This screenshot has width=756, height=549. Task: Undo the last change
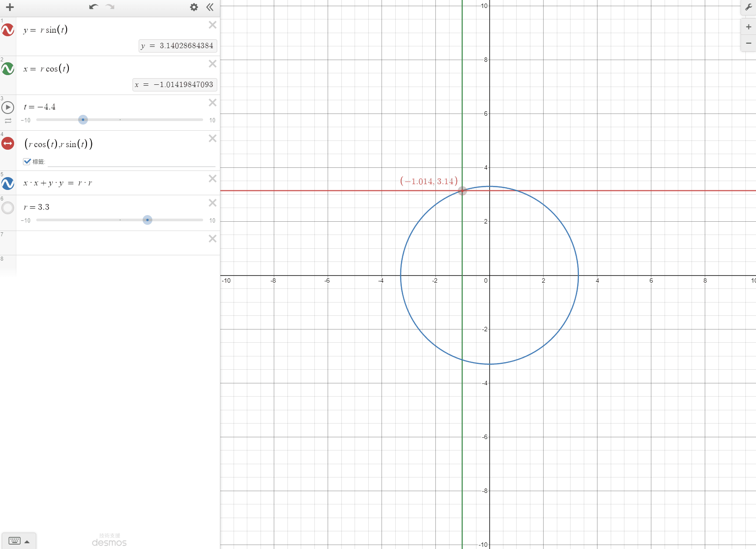click(93, 7)
